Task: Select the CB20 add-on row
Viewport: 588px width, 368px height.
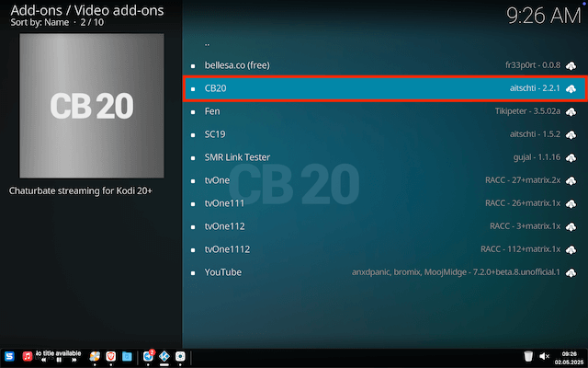Action: 385,88
